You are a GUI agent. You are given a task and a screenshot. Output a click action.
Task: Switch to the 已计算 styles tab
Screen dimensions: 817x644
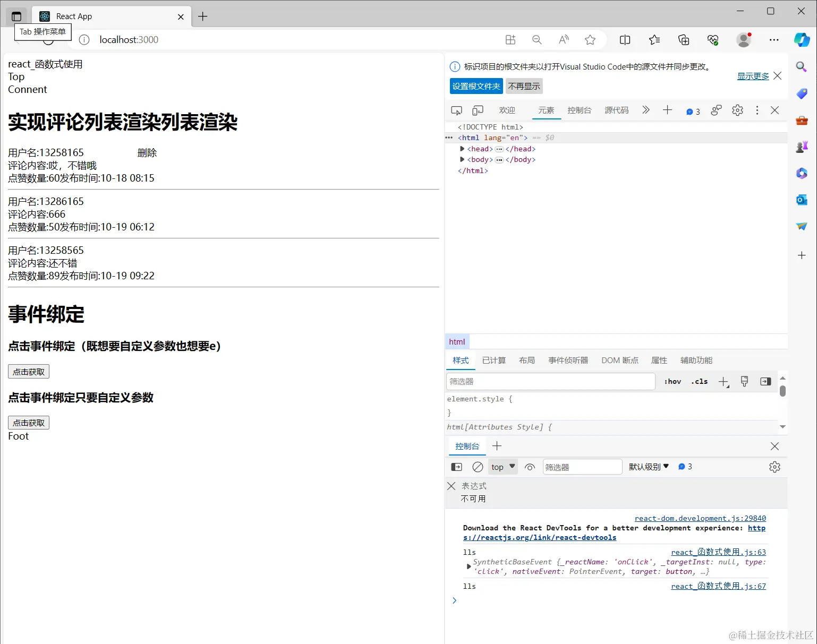[494, 360]
